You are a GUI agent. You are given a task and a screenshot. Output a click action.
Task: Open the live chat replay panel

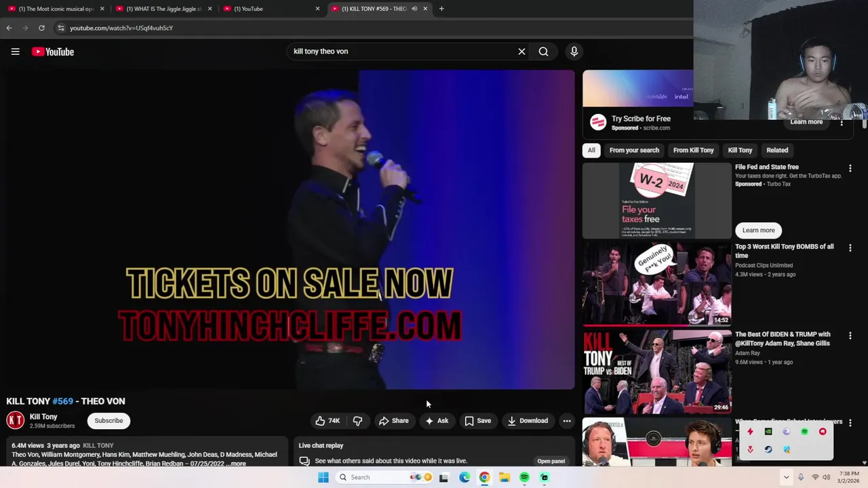click(551, 461)
